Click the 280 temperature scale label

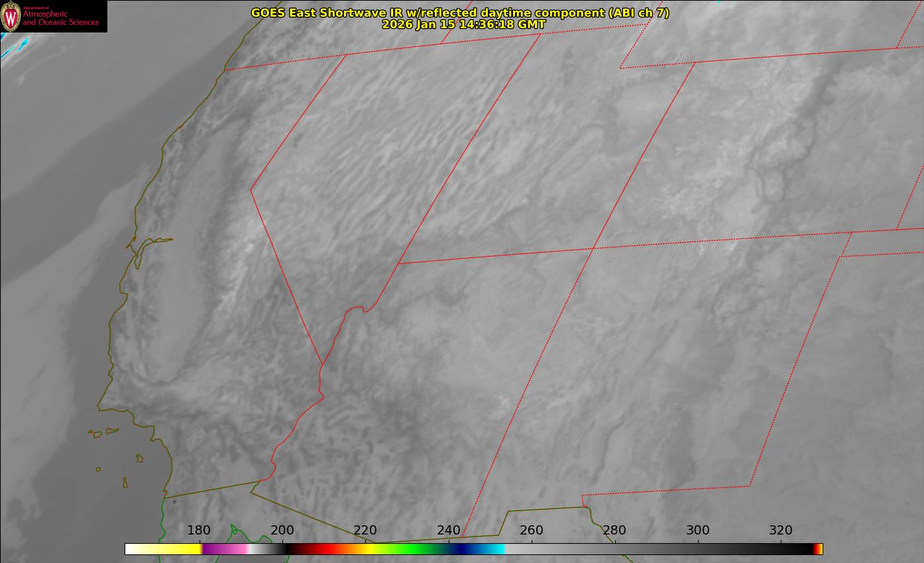click(x=614, y=530)
